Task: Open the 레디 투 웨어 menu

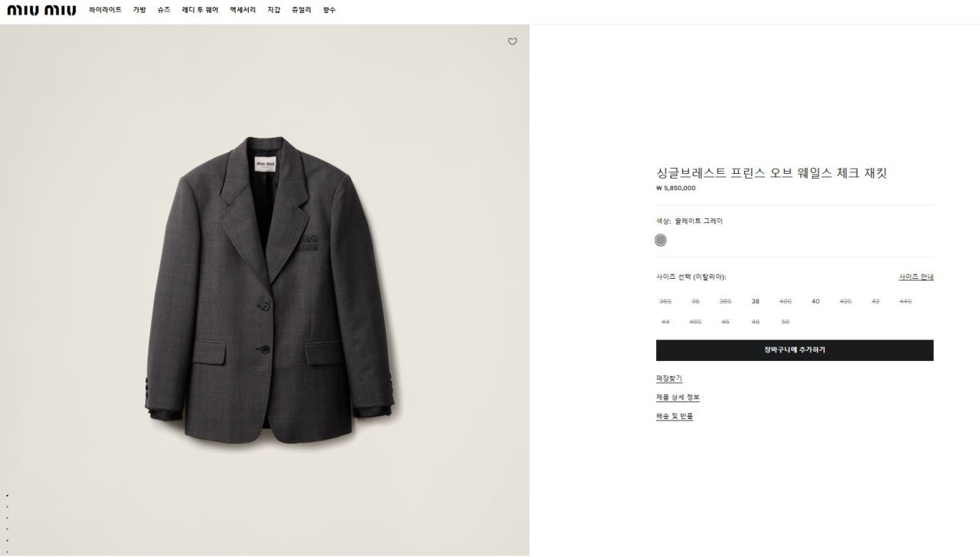Action: point(200,10)
